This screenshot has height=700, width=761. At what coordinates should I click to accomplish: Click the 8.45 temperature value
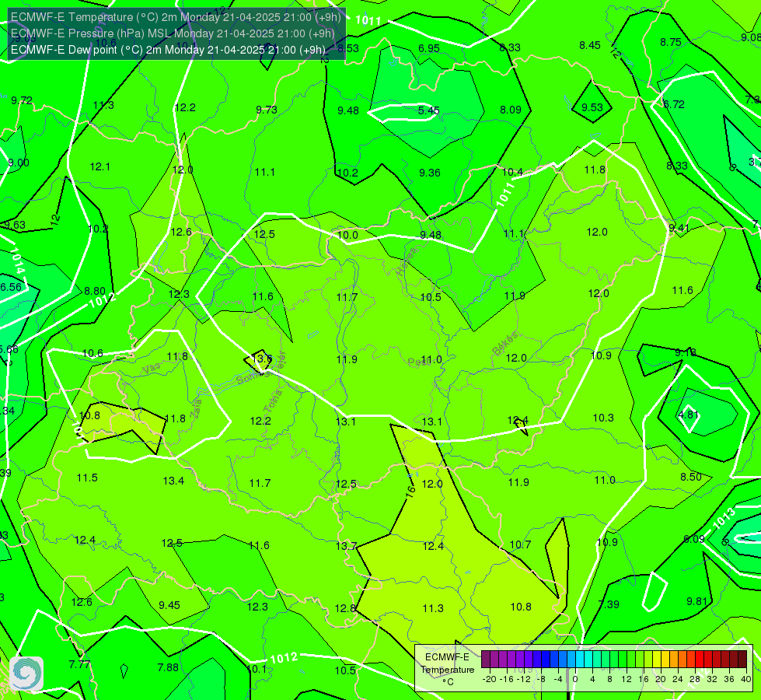(590, 46)
